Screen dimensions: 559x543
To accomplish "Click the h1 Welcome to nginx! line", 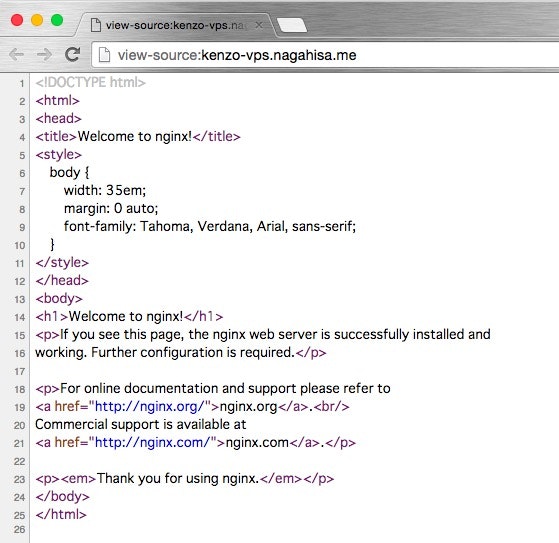I will 129,317.
